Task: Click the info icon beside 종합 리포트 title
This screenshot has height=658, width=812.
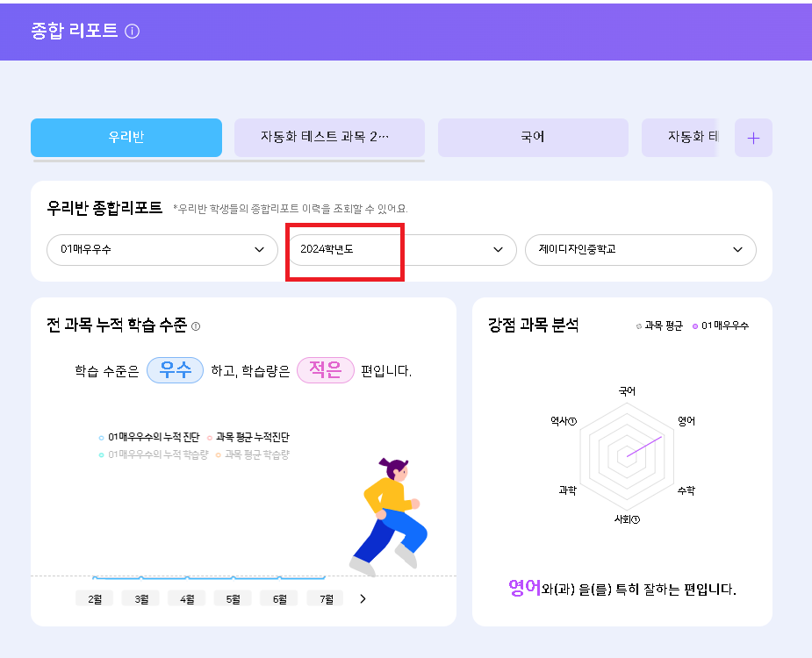Action: 133,32
